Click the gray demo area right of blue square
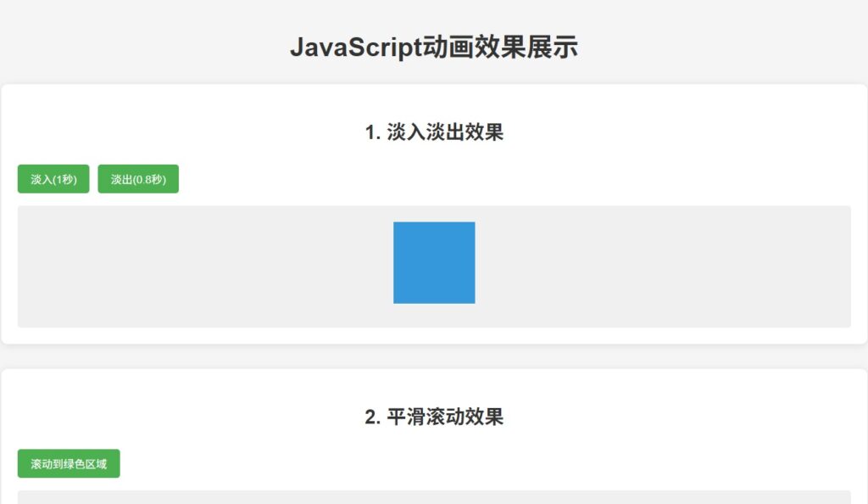The width and height of the screenshot is (868, 504). [661, 266]
